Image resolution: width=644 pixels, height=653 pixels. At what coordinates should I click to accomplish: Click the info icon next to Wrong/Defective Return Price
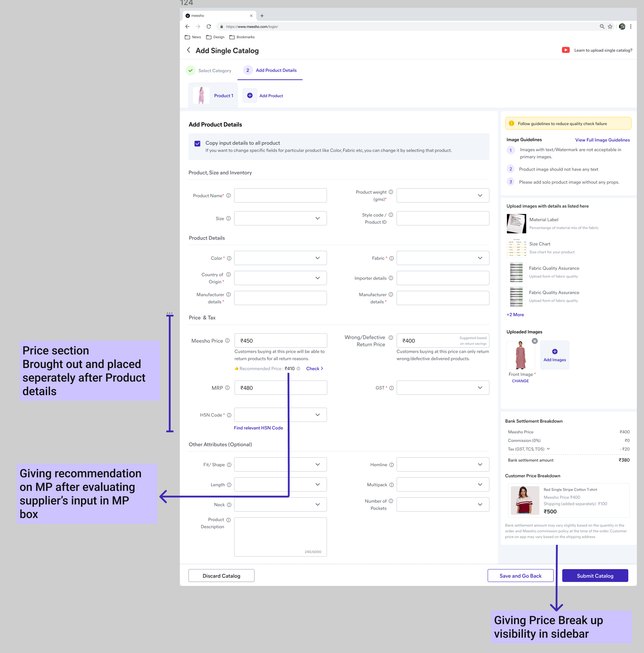pyautogui.click(x=391, y=337)
